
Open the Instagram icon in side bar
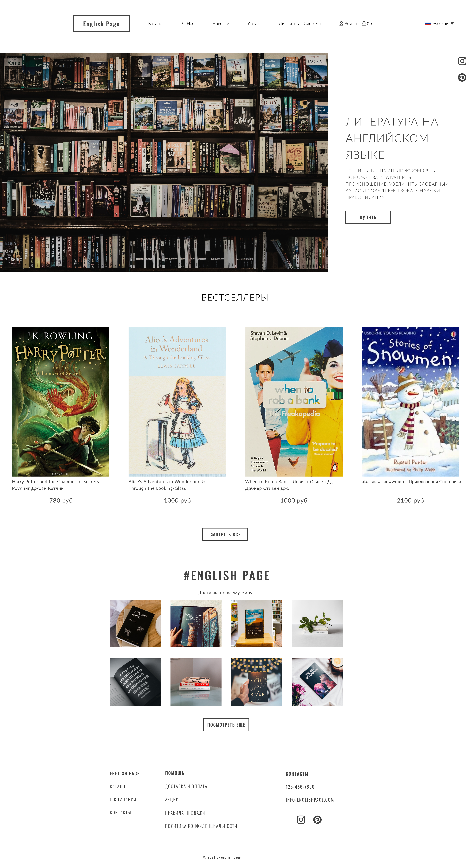tap(462, 61)
